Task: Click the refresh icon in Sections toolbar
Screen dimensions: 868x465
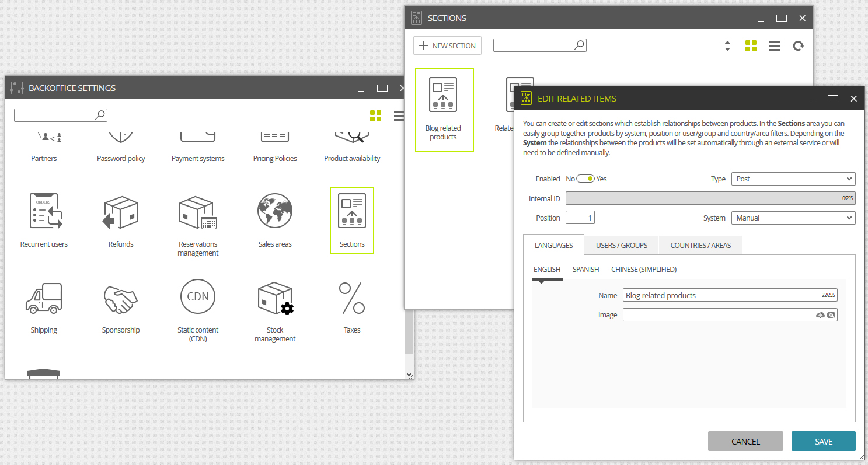Action: pyautogui.click(x=799, y=46)
